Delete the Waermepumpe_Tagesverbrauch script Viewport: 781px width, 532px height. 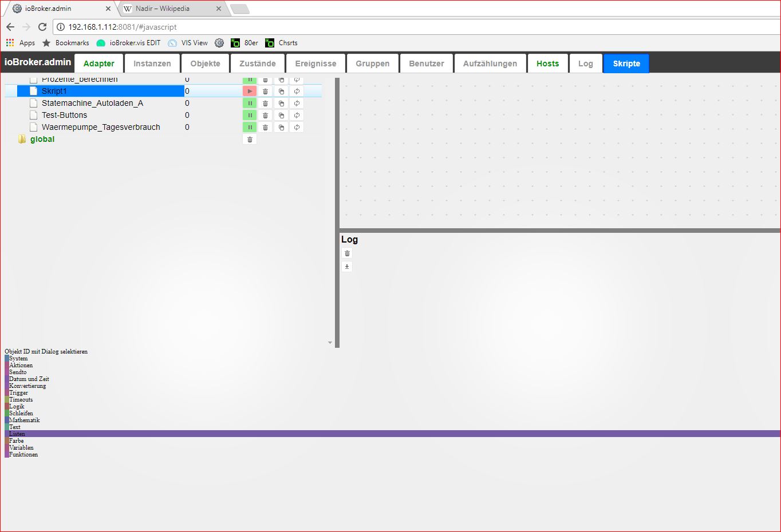pyautogui.click(x=265, y=127)
